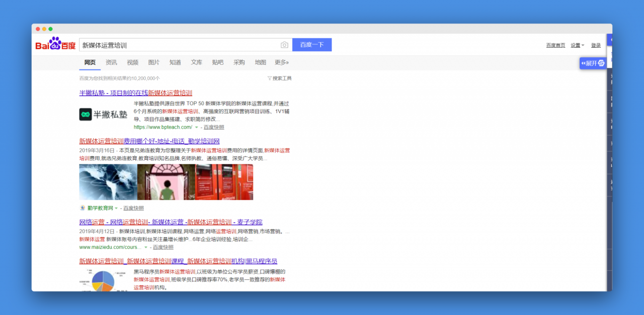Open the pink doorway thumbnail image
Image resolution: width=644 pixels, height=315 pixels.
[166, 182]
